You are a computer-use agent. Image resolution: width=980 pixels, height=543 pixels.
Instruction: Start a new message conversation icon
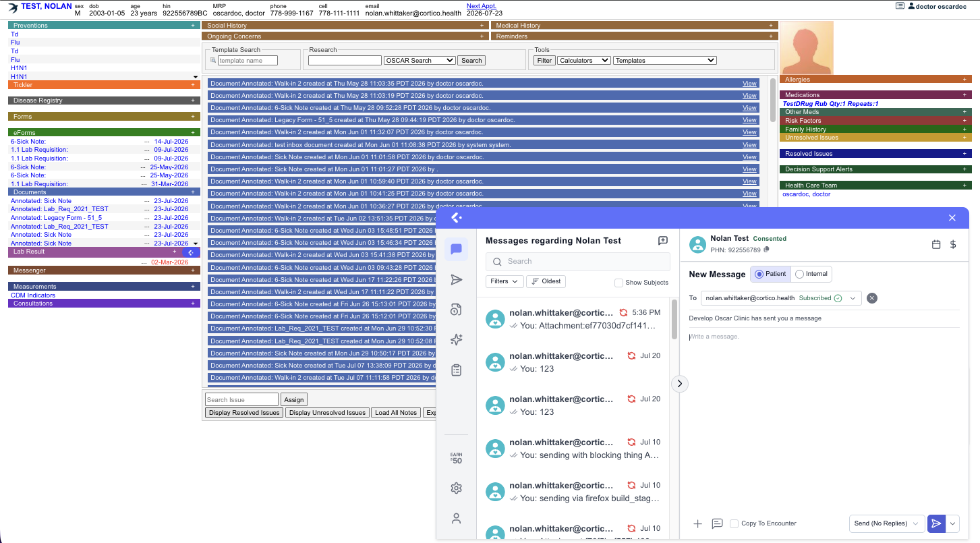pos(662,241)
